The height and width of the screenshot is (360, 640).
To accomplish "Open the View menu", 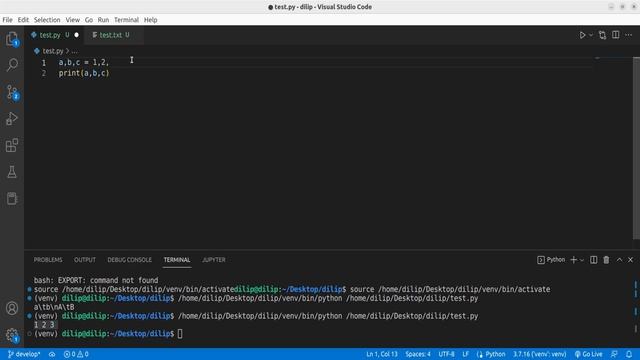I will [x=73, y=20].
